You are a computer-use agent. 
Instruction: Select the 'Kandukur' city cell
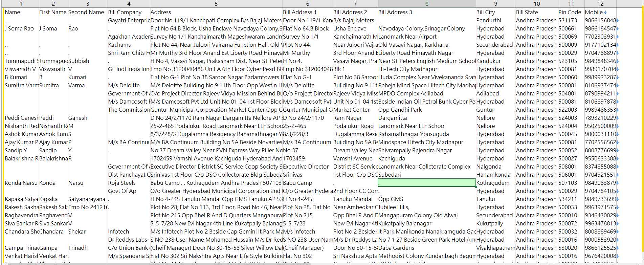(x=496, y=61)
